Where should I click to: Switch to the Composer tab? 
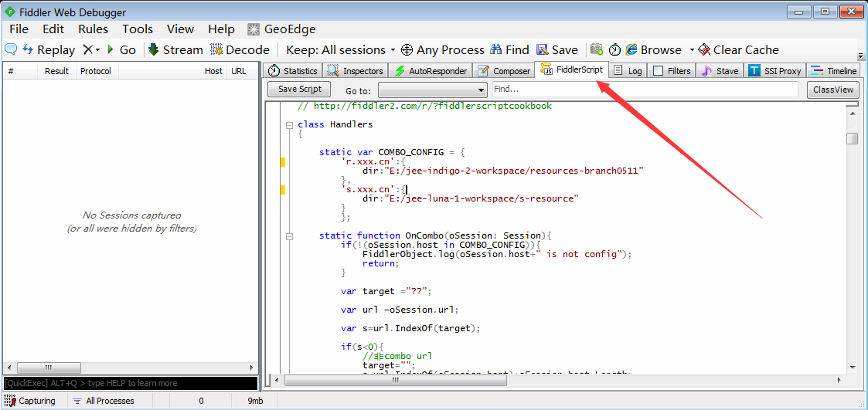(x=504, y=71)
